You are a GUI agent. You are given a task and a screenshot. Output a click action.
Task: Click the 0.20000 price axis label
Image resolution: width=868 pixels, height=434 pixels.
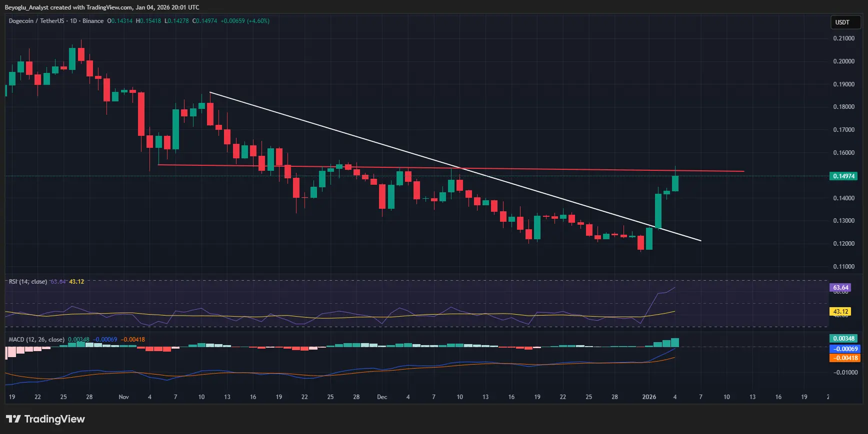tap(843, 61)
